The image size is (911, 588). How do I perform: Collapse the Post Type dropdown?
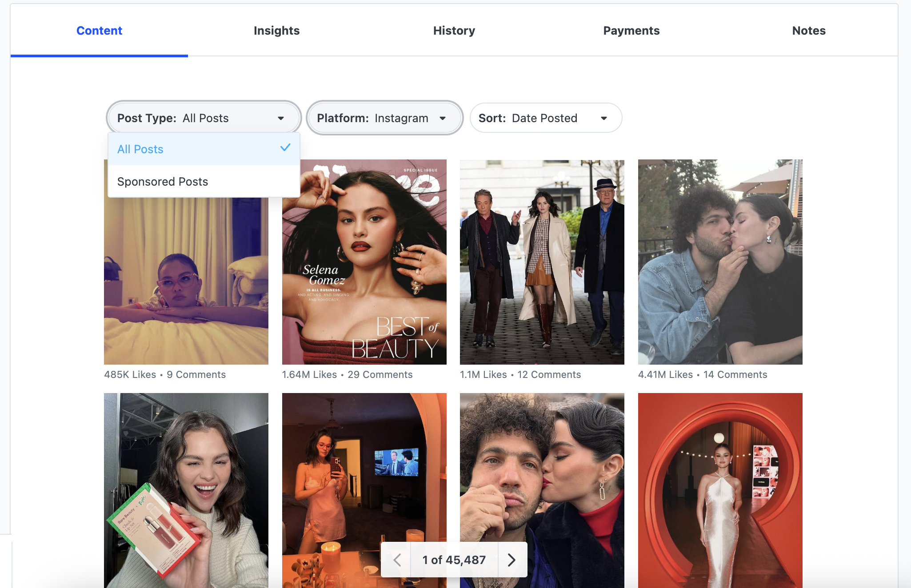[x=203, y=118]
